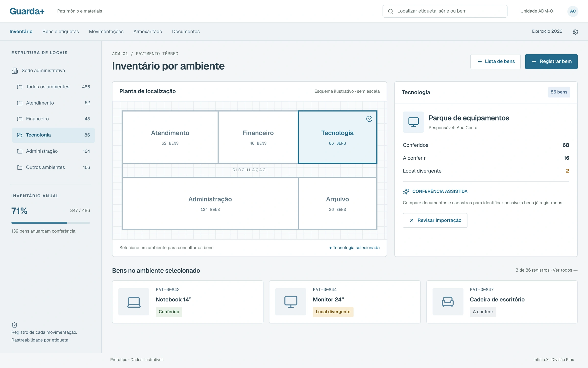588x368 pixels.
Task: Select the Arquivo room on the floor plan
Action: point(337,203)
